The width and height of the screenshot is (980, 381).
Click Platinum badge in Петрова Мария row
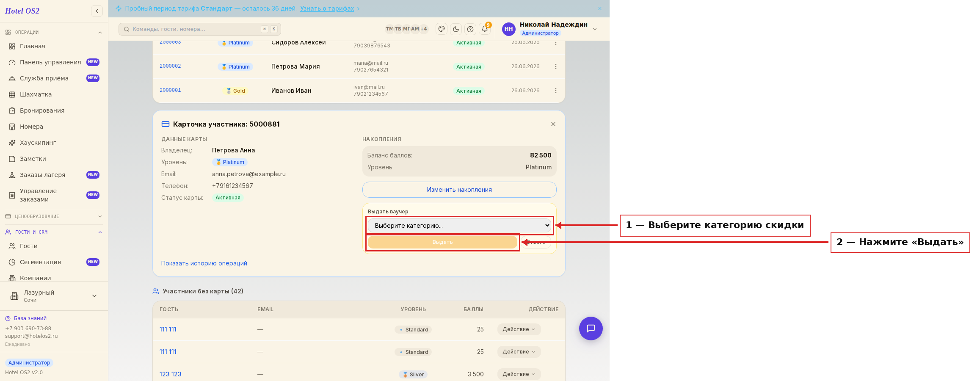[236, 67]
